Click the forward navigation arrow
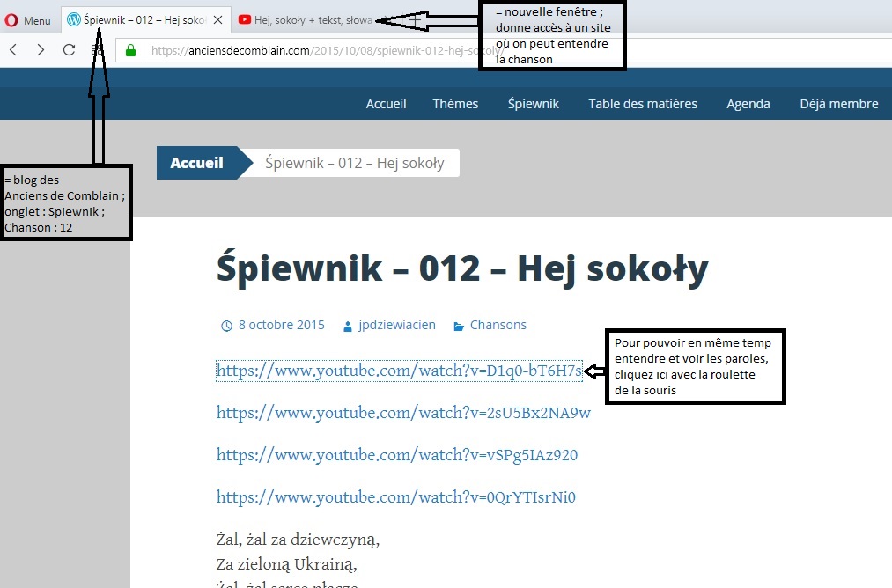Screen dimensions: 892x588 (x=41, y=50)
